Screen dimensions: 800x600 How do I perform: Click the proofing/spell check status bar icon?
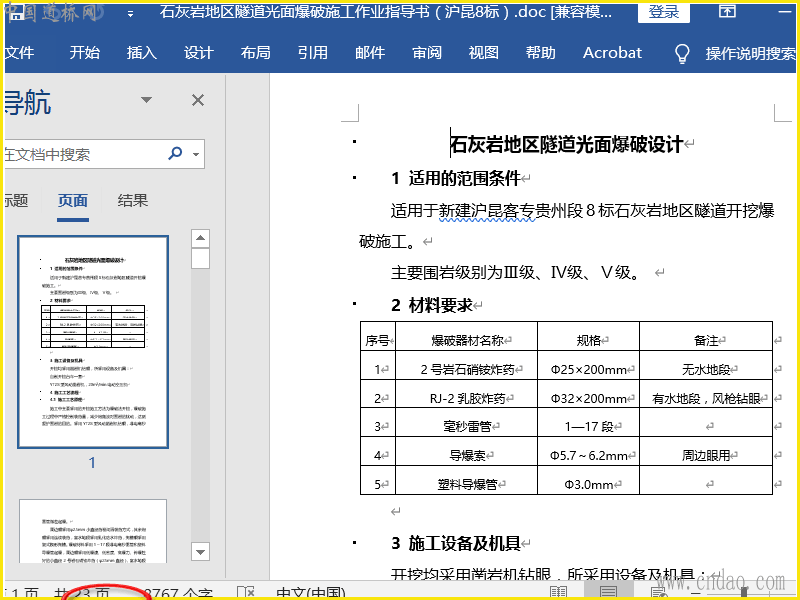(245, 593)
